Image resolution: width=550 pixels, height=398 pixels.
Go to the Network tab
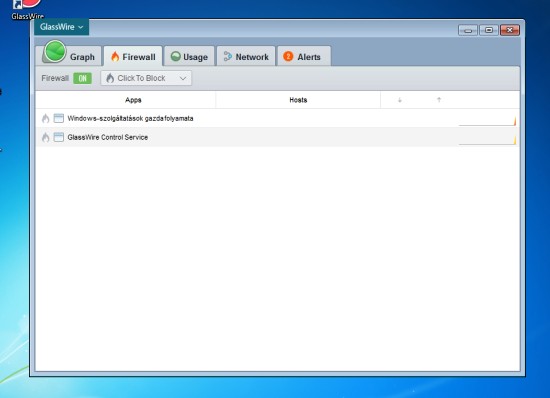(246, 56)
